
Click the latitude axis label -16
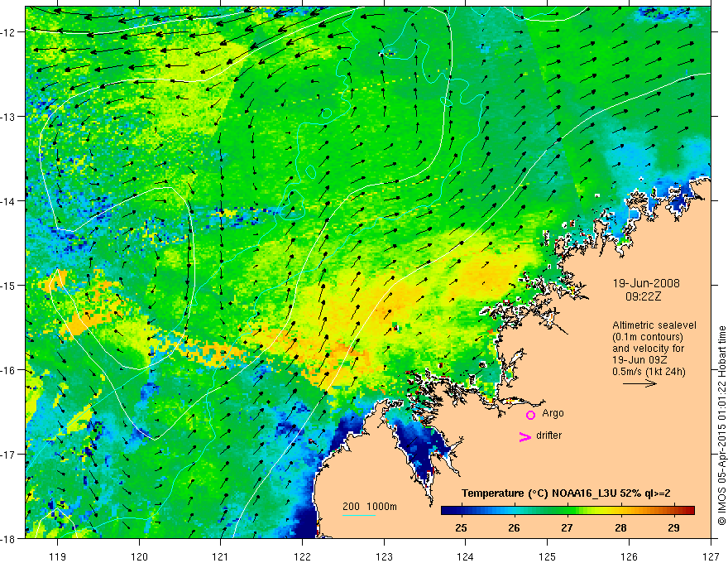point(8,370)
